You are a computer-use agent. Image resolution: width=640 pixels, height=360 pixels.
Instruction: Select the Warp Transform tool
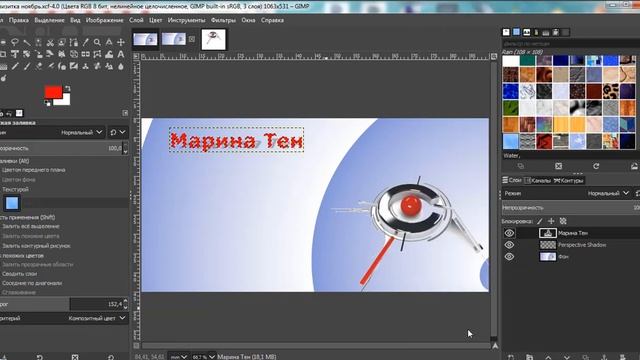coord(109,54)
